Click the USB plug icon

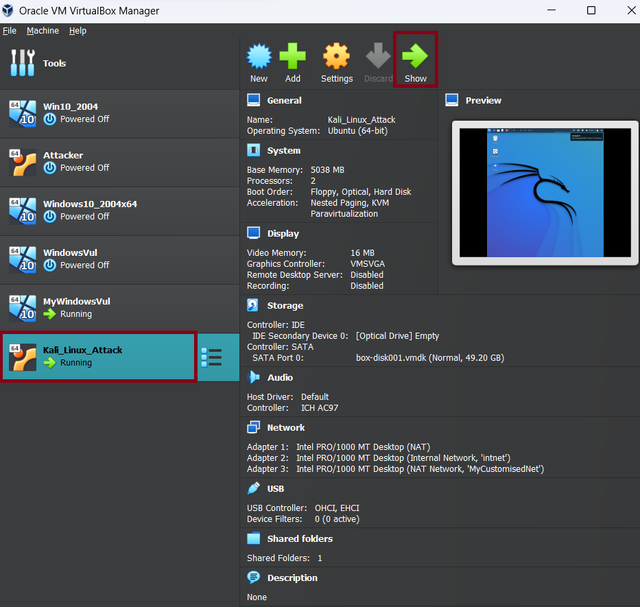point(253,488)
